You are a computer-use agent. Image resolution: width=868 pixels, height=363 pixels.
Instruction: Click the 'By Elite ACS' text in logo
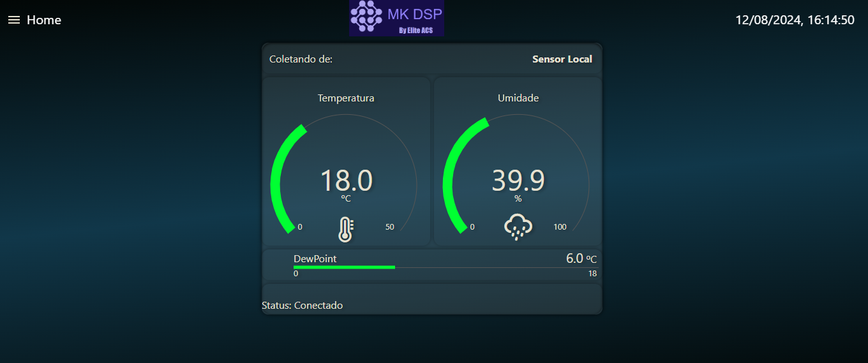(x=415, y=30)
